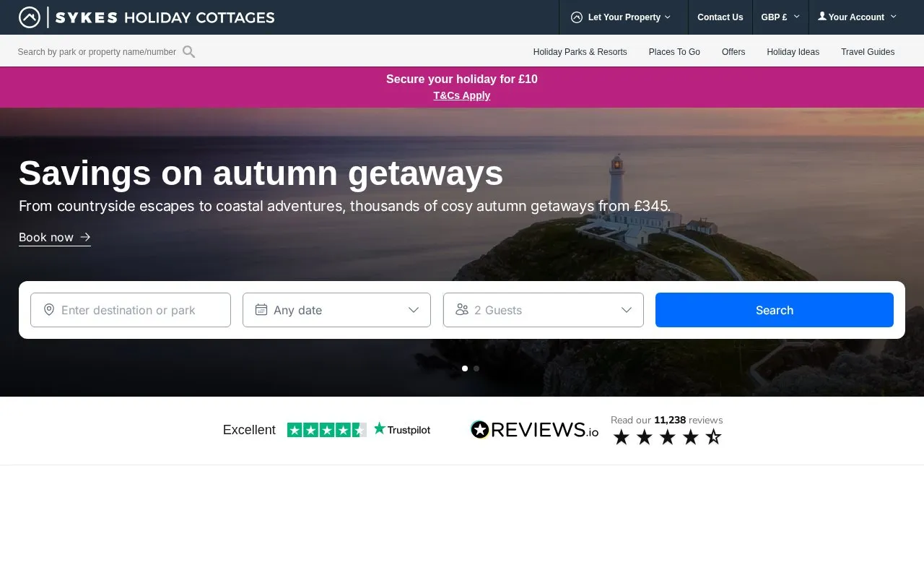This screenshot has width=924, height=578.
Task: Click the Excellent rating label
Action: (249, 430)
